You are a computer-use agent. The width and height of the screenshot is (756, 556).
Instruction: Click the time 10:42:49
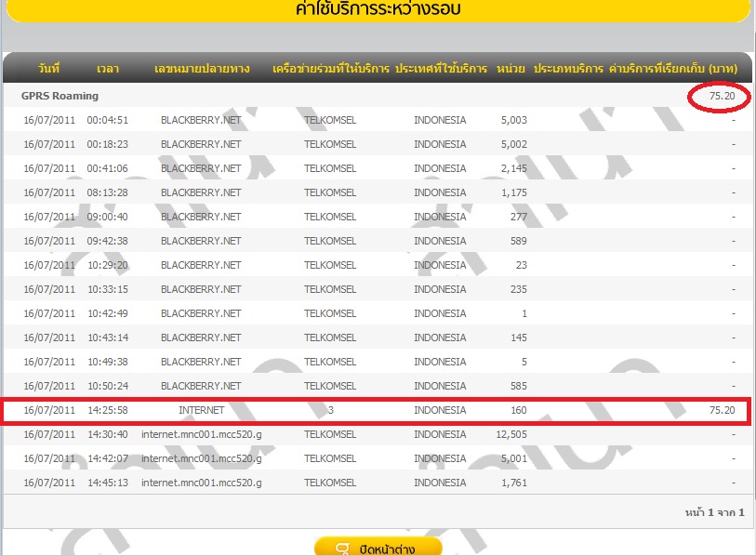click(108, 313)
